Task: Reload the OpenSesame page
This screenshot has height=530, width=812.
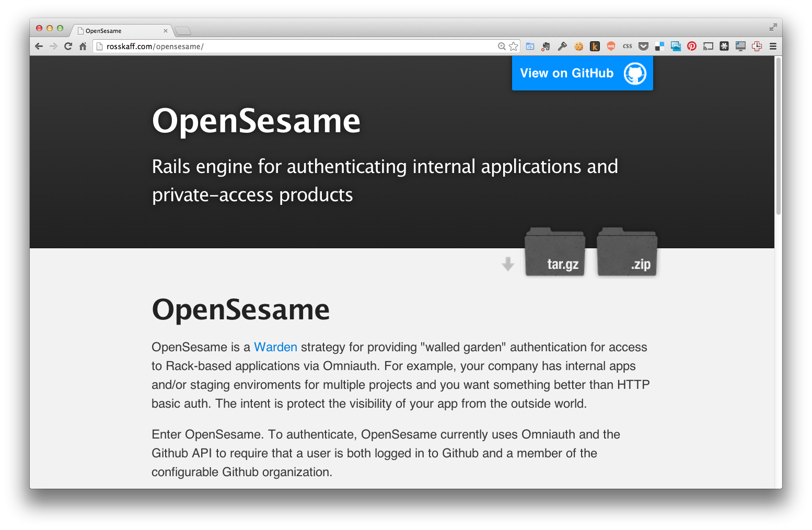Action: pos(68,47)
